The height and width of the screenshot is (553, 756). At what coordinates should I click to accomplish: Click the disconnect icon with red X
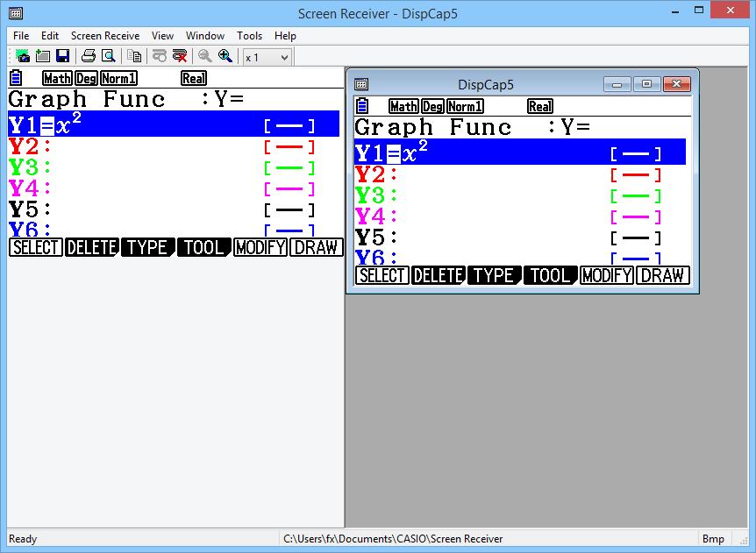pyautogui.click(x=180, y=56)
